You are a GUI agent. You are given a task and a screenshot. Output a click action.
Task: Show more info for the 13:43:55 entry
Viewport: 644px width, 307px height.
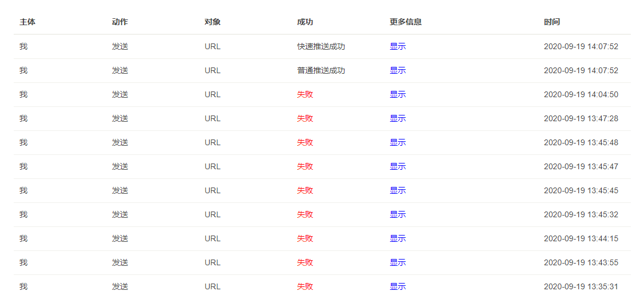(x=397, y=262)
